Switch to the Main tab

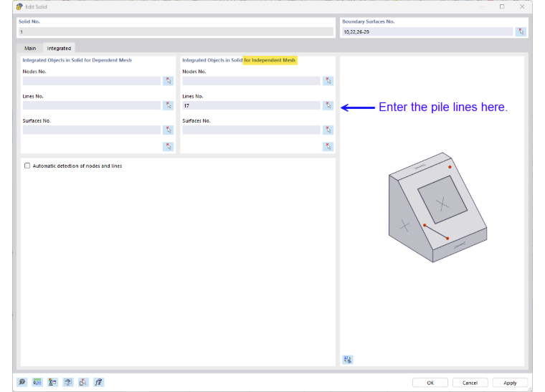(x=30, y=48)
